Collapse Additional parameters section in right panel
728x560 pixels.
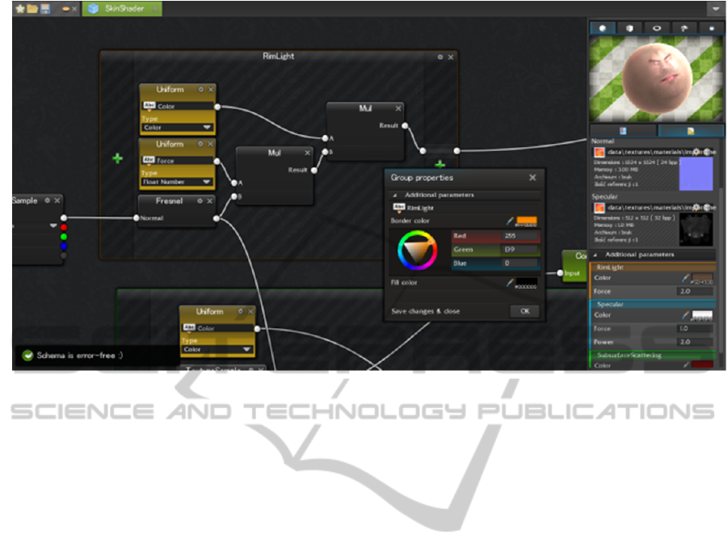click(594, 255)
